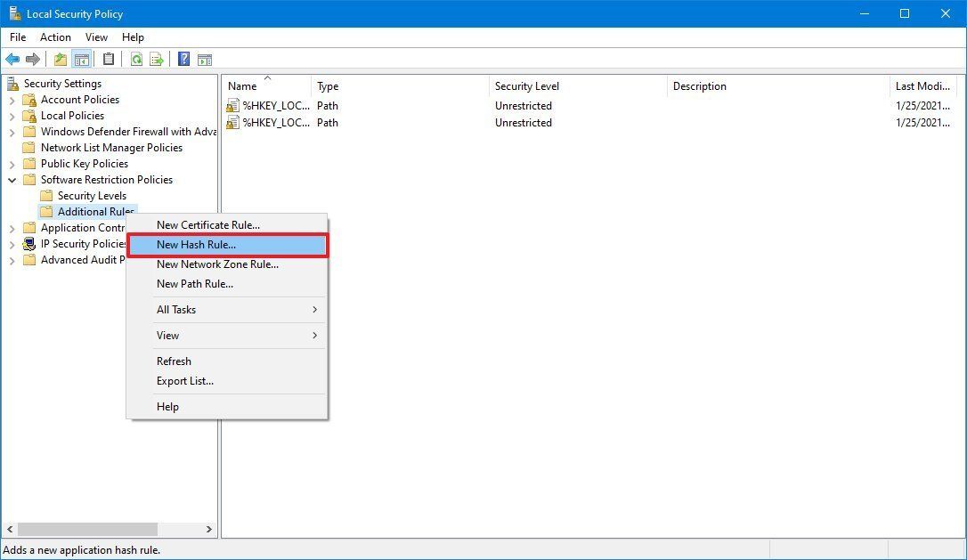Click the Local Security Policy title bar icon
This screenshot has width=967, height=560.
click(x=15, y=13)
